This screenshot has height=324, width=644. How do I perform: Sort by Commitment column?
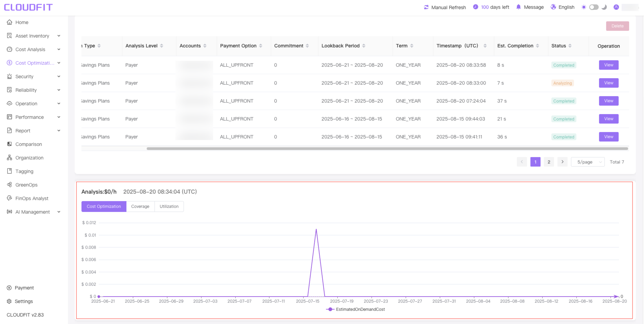tap(307, 46)
